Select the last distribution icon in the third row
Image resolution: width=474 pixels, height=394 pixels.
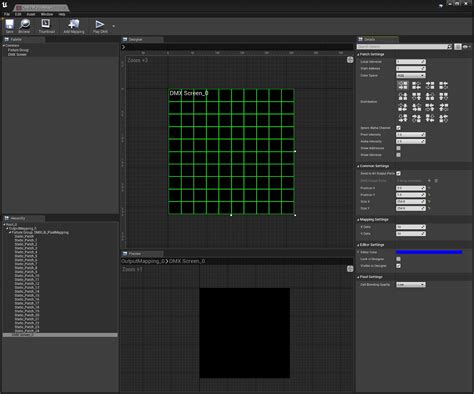[443, 107]
